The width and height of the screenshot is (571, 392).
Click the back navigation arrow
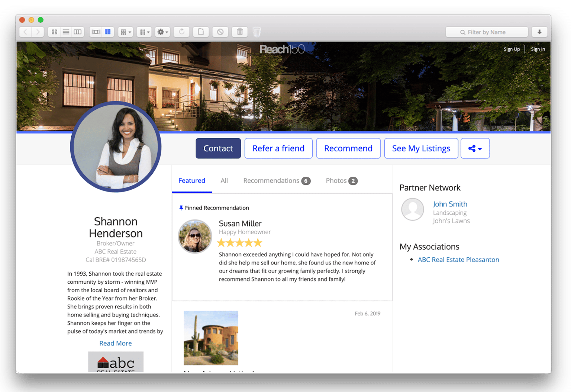25,32
